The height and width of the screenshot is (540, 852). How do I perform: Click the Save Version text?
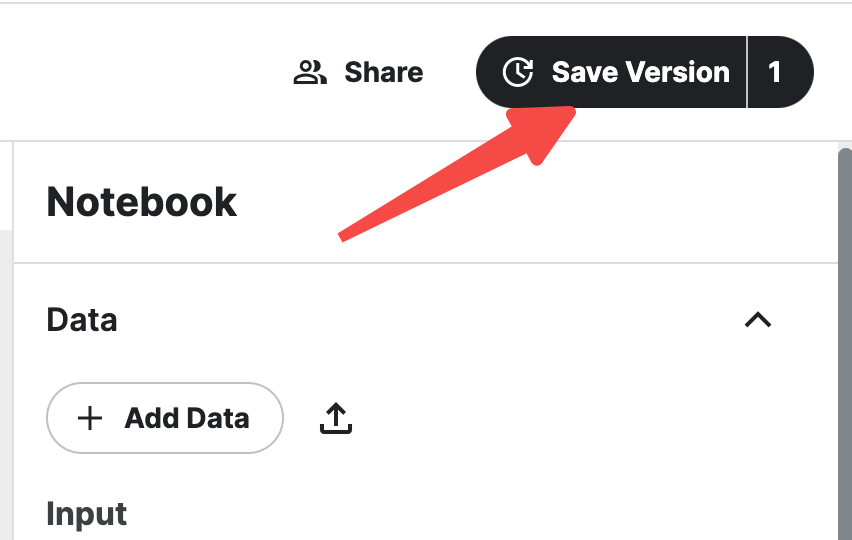pyautogui.click(x=640, y=73)
